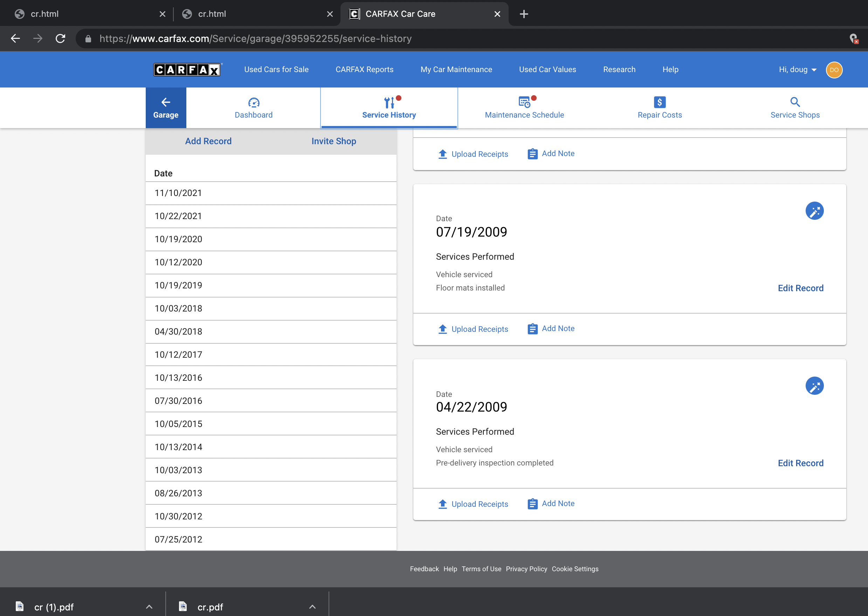Click Add Record
868x616 pixels.
208,141
